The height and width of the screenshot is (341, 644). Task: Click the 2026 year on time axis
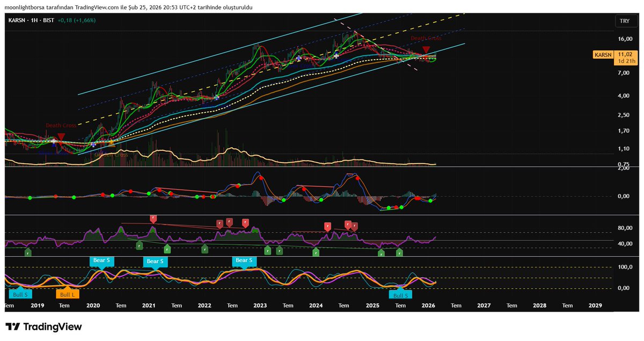tap(428, 305)
